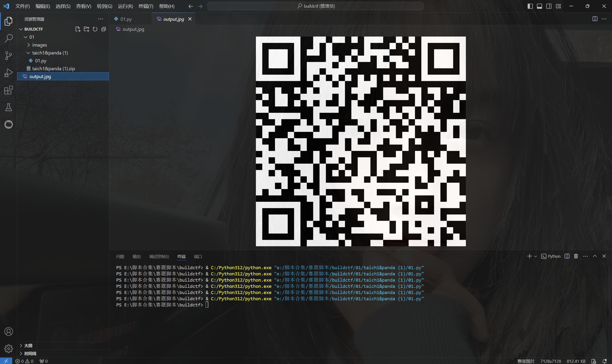Kill the terminal with trash icon
The width and height of the screenshot is (612, 364).
pos(576,256)
